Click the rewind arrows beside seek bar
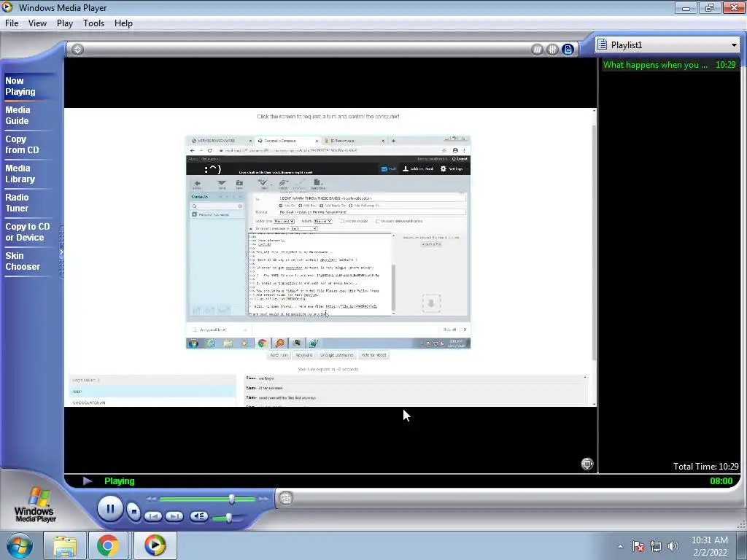 [x=152, y=499]
